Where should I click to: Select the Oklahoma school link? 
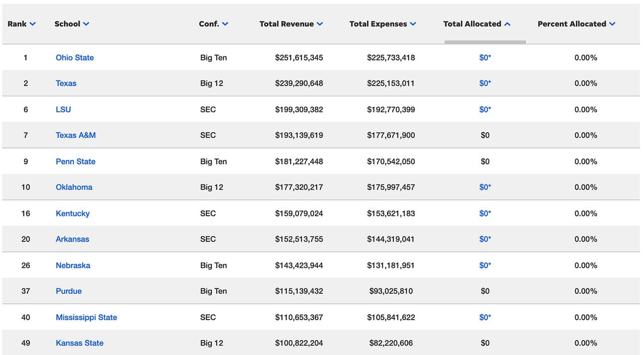point(74,187)
